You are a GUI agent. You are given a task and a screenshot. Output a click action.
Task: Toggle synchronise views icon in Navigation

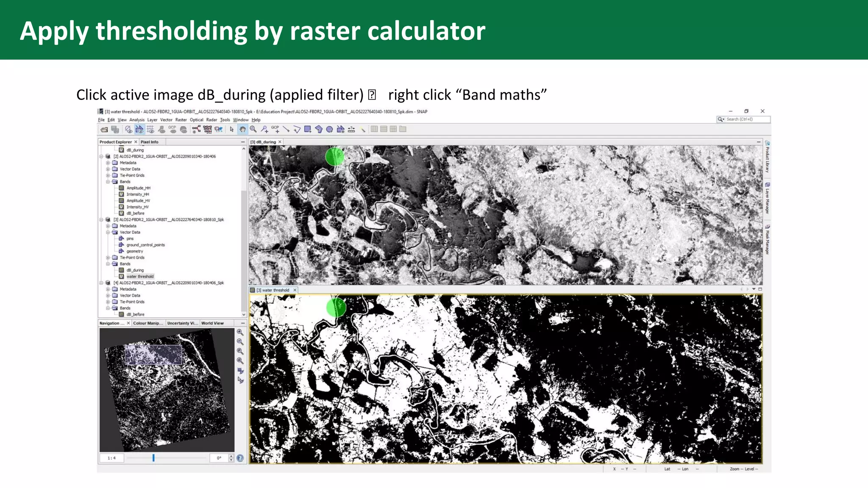[x=240, y=371]
